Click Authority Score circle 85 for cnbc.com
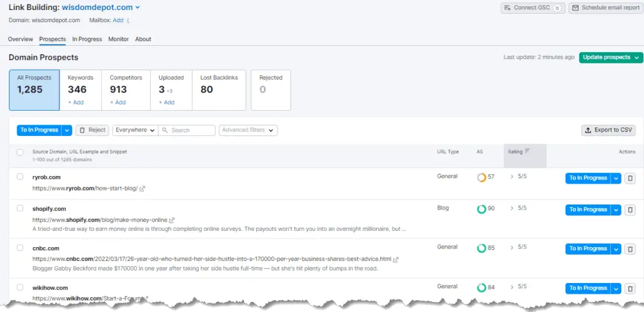 pos(481,248)
